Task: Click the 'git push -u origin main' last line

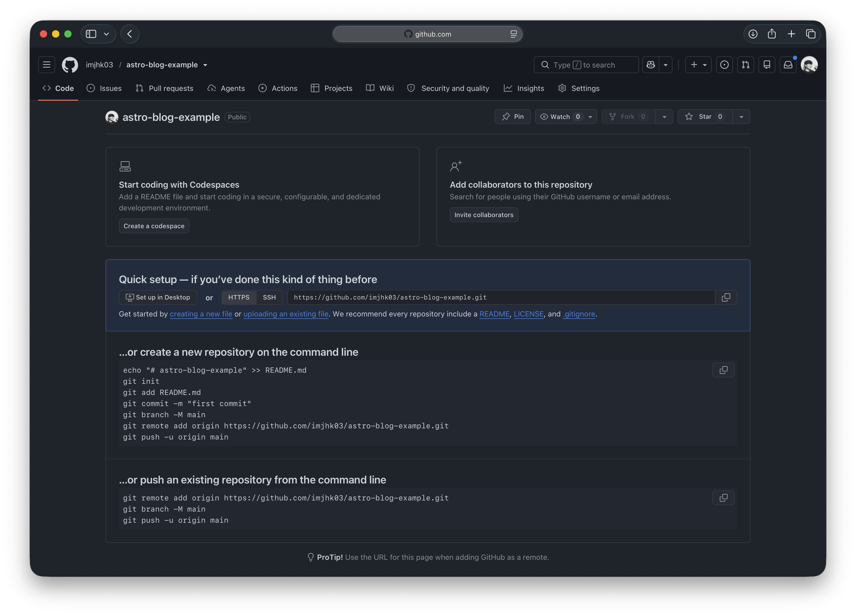Action: (x=176, y=520)
